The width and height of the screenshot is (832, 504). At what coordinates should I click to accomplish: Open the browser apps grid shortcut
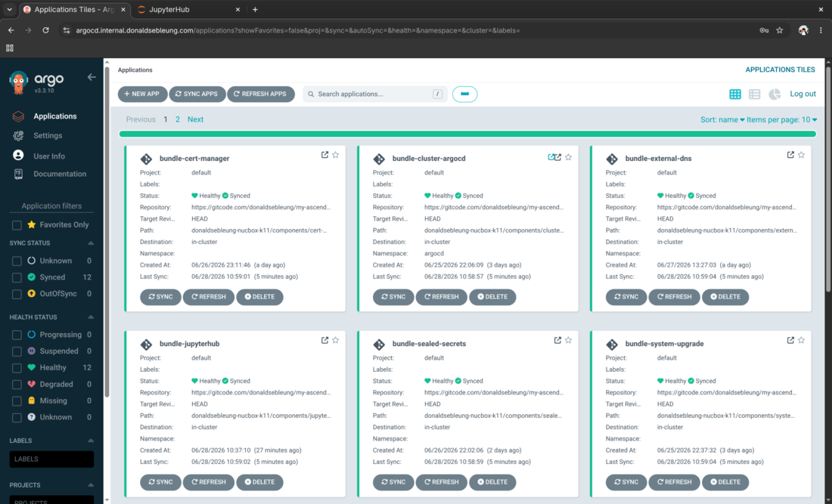10,48
